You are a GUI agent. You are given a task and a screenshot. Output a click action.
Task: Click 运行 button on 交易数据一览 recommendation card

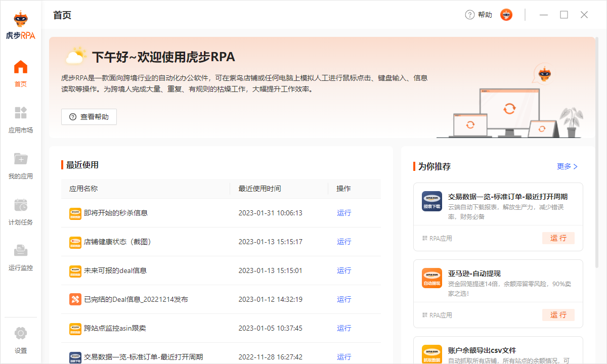(558, 238)
